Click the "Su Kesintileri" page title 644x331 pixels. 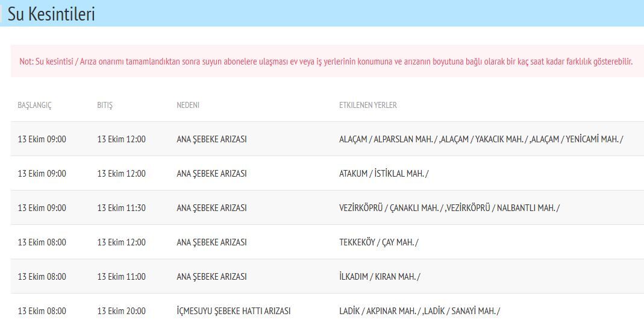click(x=51, y=14)
